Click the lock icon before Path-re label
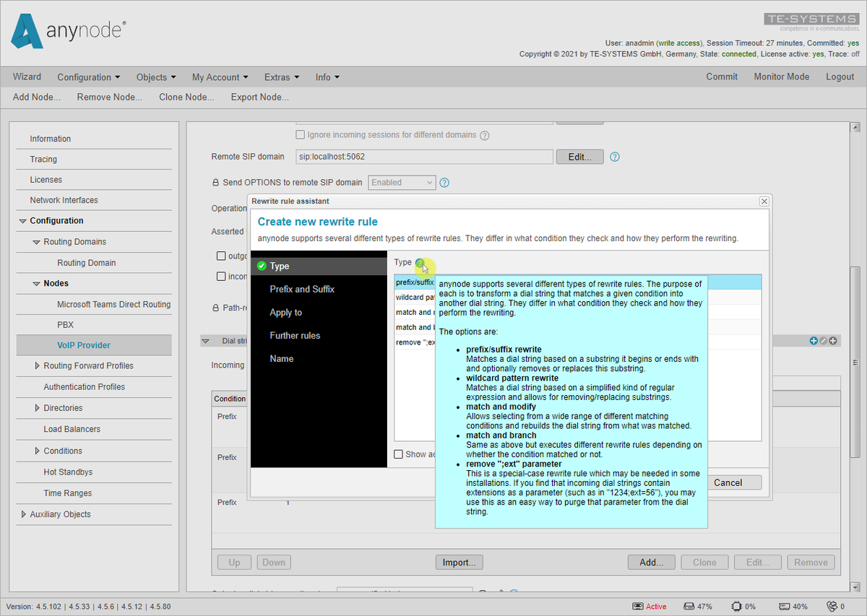 click(x=215, y=308)
